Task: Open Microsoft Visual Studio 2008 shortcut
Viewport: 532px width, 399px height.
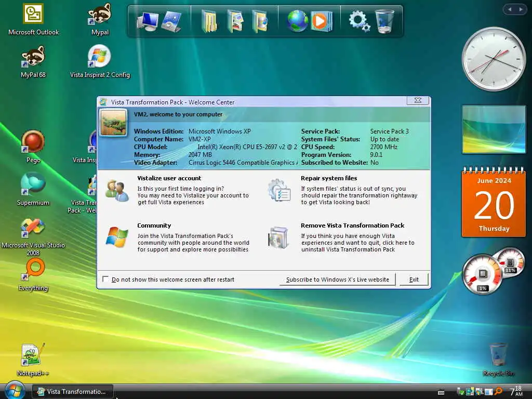Action: (x=33, y=236)
